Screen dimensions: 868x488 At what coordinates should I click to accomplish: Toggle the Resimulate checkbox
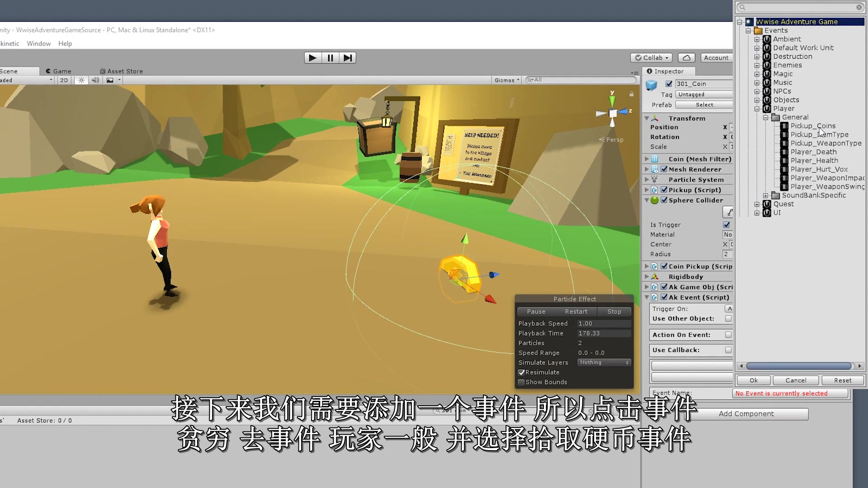(521, 372)
